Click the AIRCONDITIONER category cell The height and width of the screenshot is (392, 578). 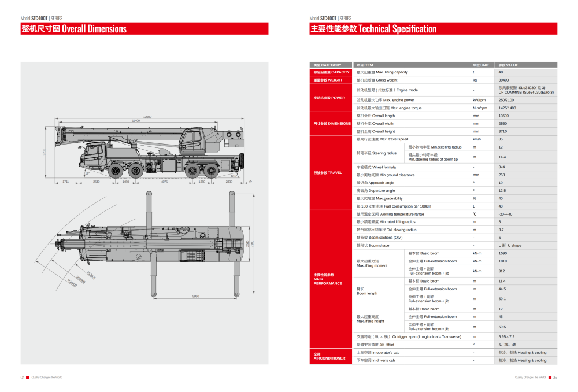(331, 356)
